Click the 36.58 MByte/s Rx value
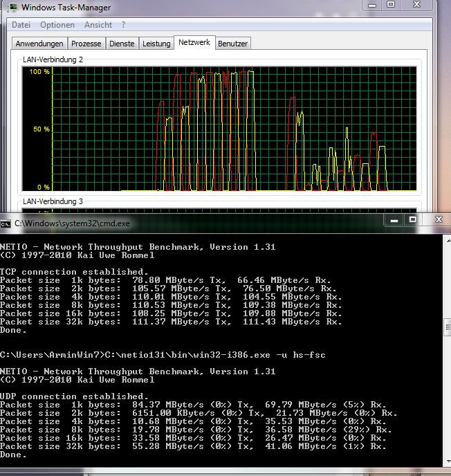 coord(329,430)
